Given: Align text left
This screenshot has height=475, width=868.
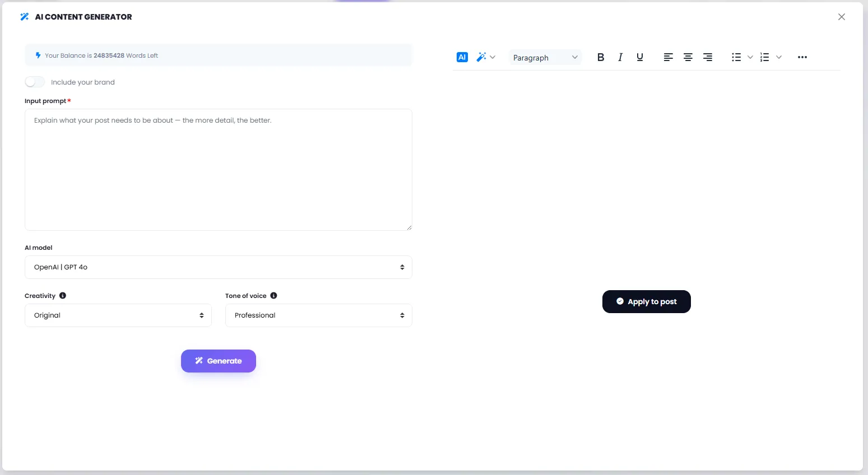Looking at the screenshot, I should click(669, 57).
